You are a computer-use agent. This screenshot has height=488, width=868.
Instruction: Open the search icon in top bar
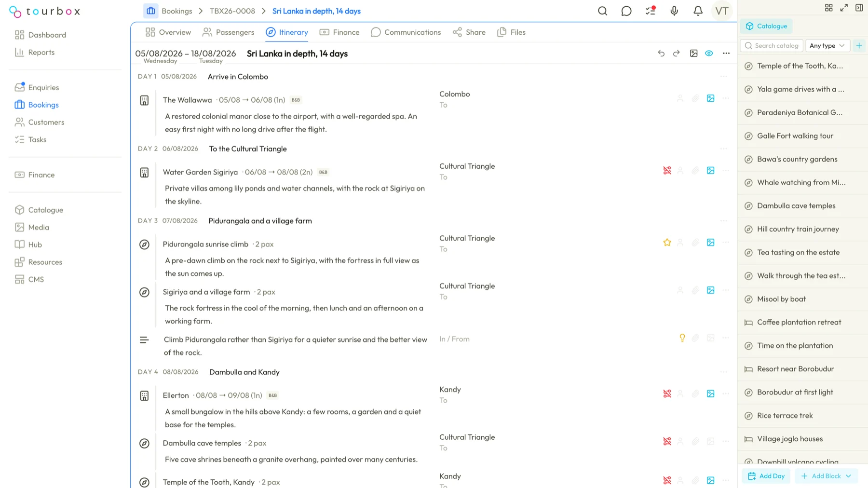point(602,11)
